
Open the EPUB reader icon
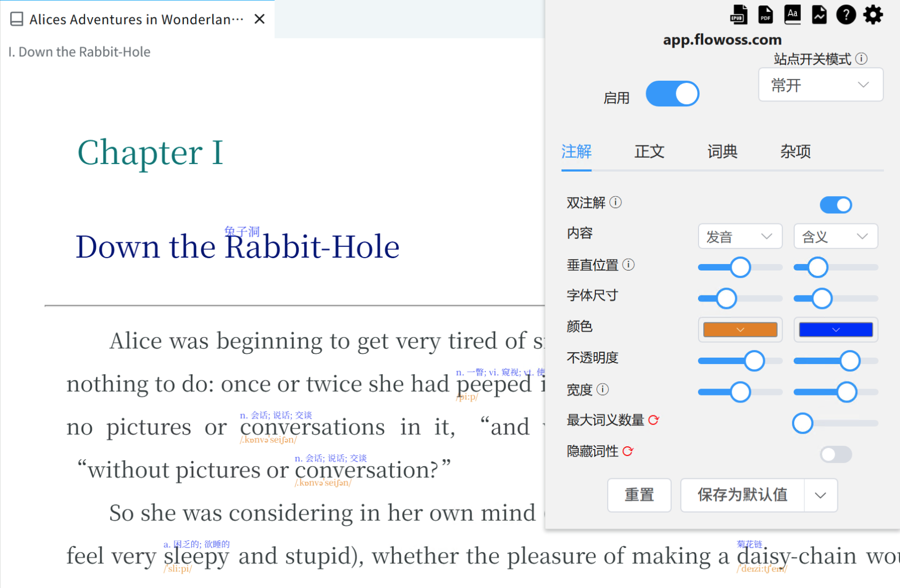point(739,14)
